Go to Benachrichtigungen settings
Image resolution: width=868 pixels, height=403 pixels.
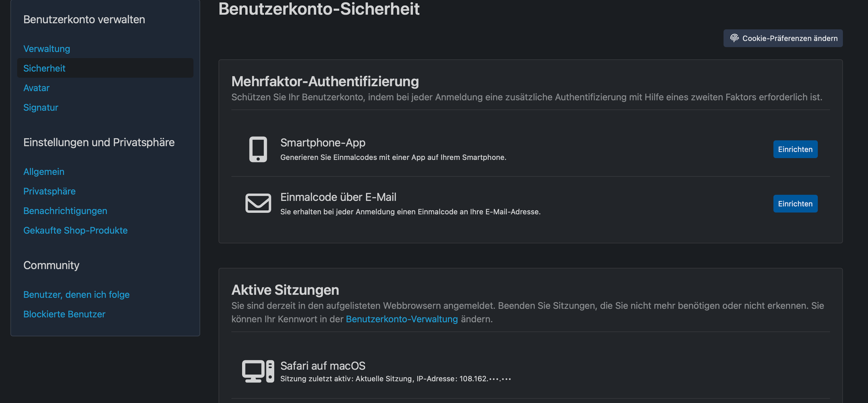(65, 211)
